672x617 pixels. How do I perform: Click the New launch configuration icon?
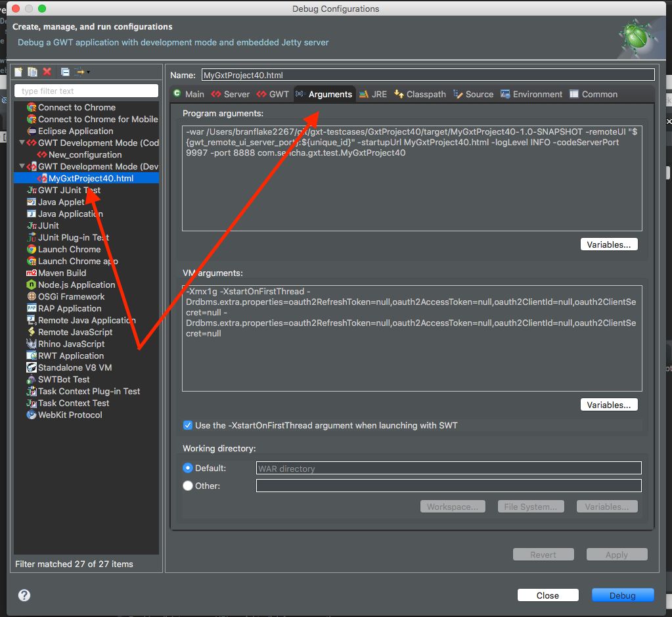(18, 72)
